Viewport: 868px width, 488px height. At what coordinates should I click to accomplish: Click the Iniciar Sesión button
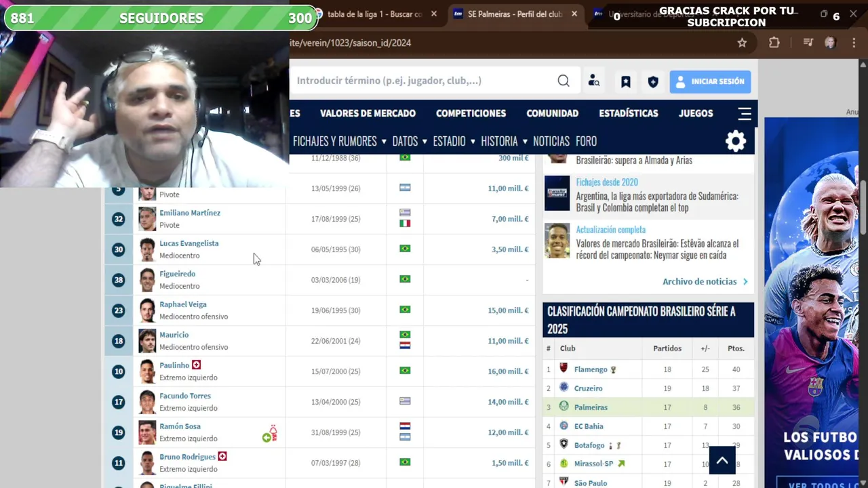[710, 81]
